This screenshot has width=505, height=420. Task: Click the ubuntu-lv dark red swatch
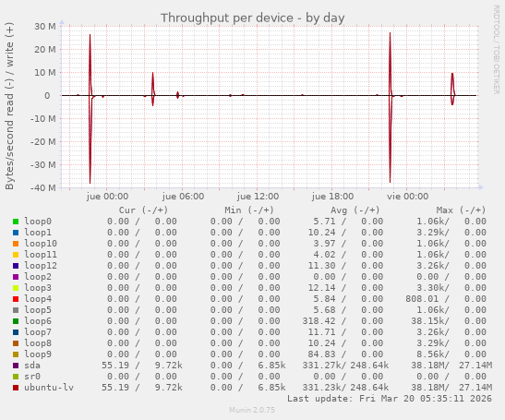[16, 388]
